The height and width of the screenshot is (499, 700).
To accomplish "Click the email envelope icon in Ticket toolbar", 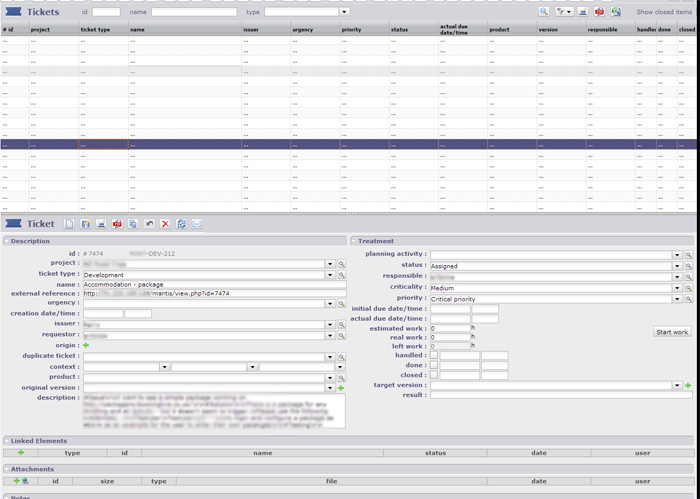I will click(197, 224).
